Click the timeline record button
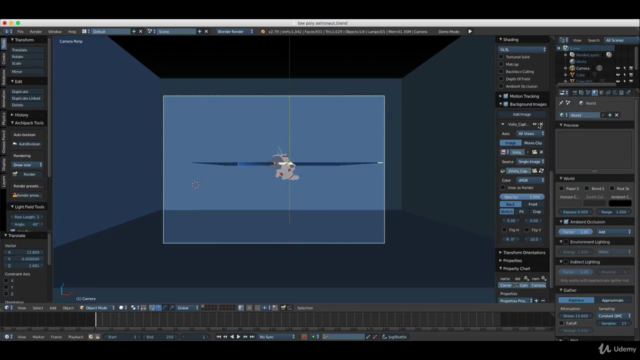 coord(304,337)
